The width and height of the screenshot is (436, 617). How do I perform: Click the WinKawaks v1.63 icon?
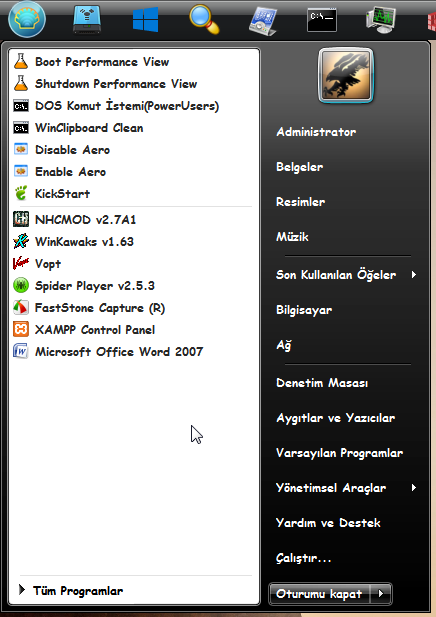coord(21,241)
